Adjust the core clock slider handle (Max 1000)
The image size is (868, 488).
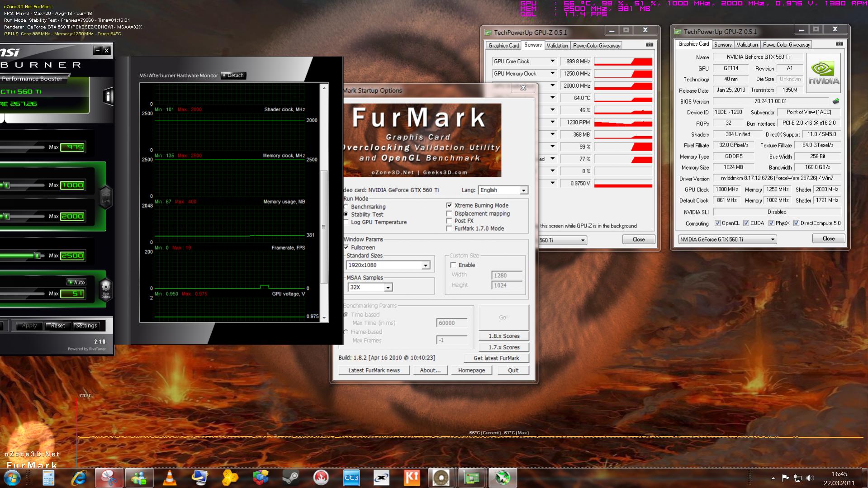6,185
